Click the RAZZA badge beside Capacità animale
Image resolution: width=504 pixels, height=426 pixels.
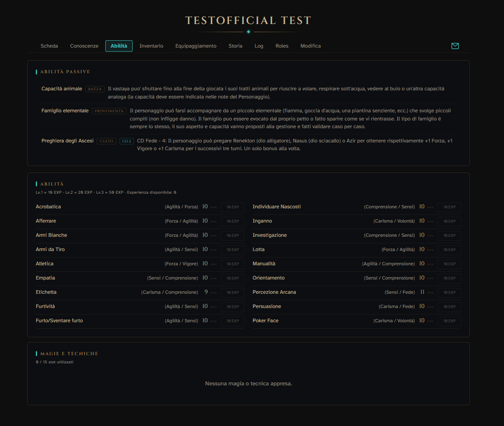95,89
